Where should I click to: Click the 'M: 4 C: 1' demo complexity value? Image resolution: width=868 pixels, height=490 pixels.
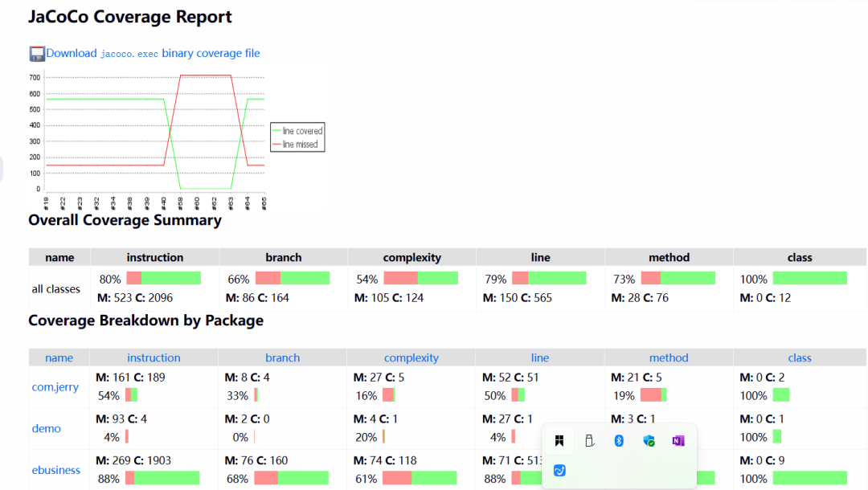(376, 419)
